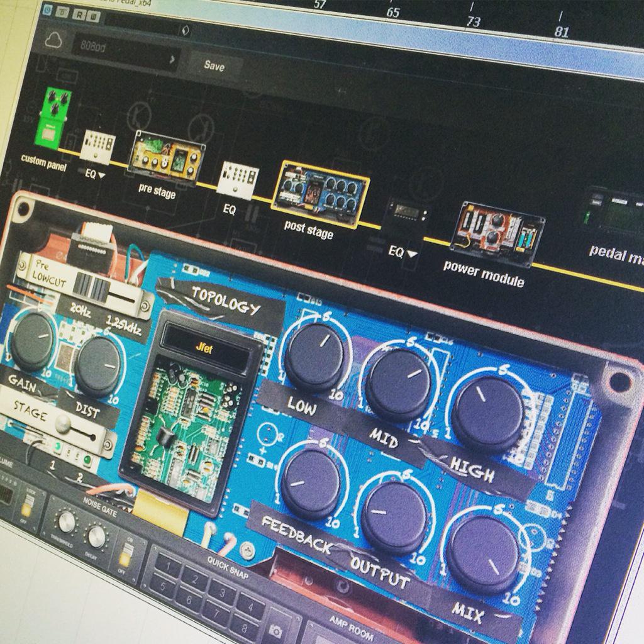Click the HIGH EQ knob
Screen dimensions: 644x644
pyautogui.click(x=487, y=413)
